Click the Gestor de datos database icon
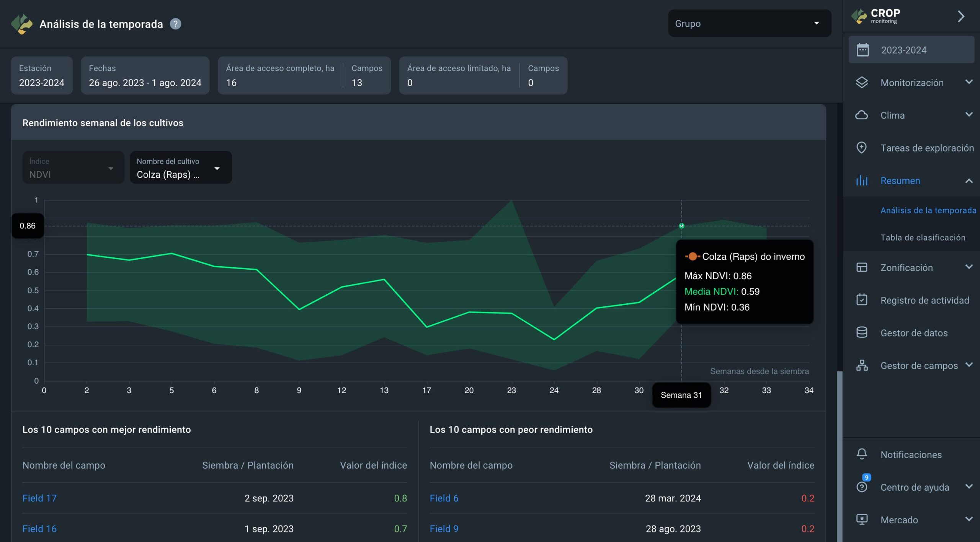Screen dimensions: 980x542 [x=862, y=332]
